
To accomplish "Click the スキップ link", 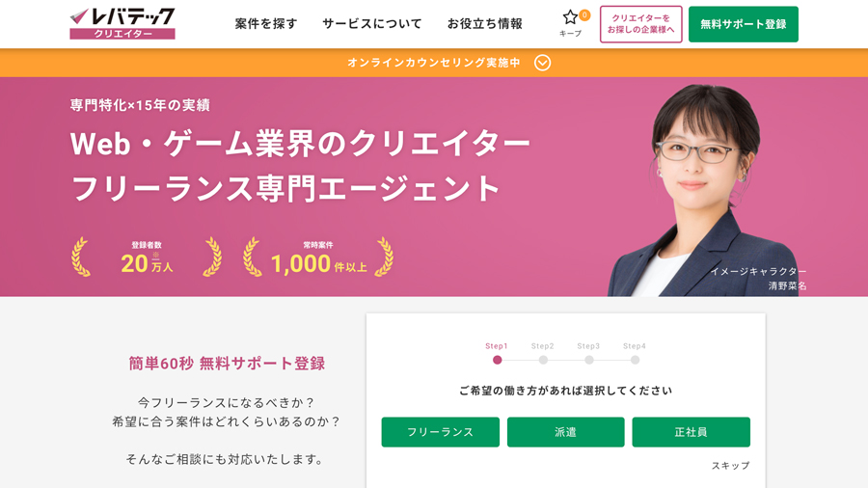I will coord(730,466).
